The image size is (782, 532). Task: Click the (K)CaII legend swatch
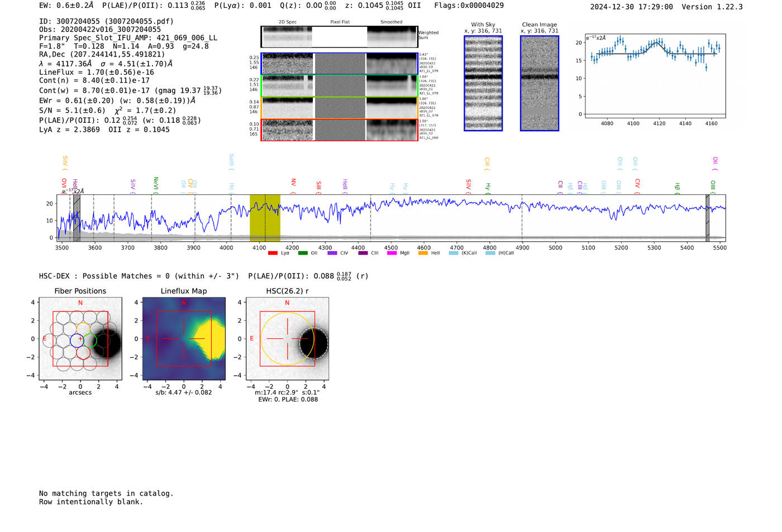(454, 253)
